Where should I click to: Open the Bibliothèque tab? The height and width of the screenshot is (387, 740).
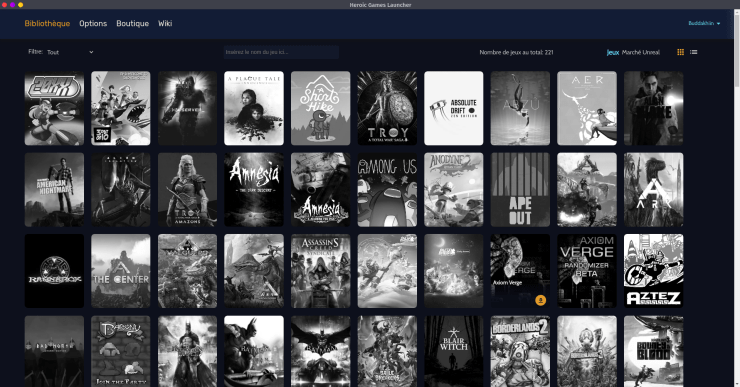(47, 23)
